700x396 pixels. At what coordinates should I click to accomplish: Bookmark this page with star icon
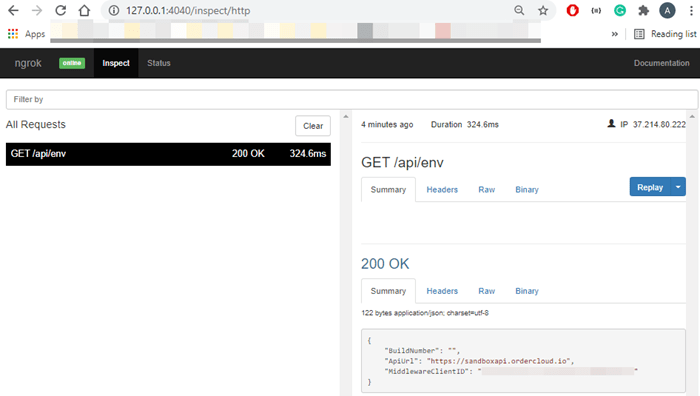point(543,10)
